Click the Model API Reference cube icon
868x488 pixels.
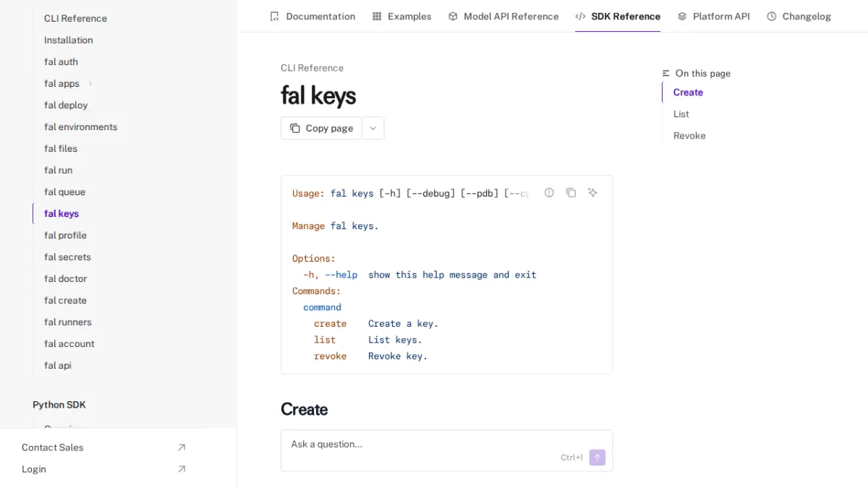(x=453, y=16)
